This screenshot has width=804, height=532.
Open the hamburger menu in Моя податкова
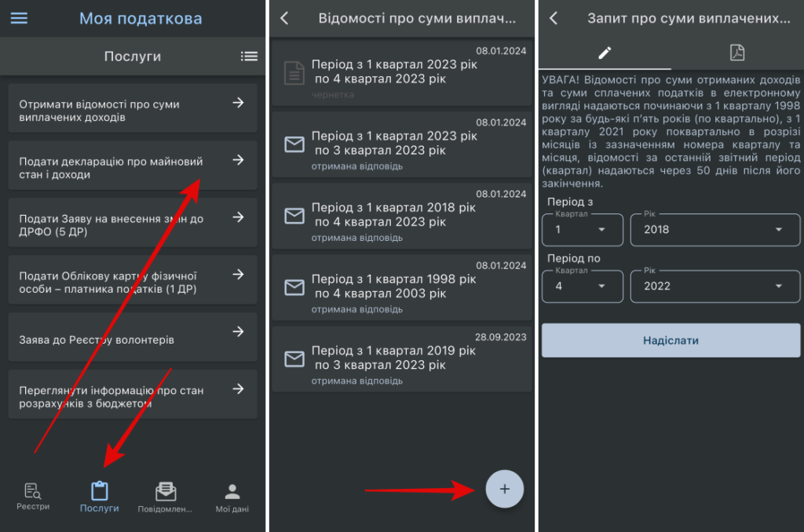click(19, 19)
